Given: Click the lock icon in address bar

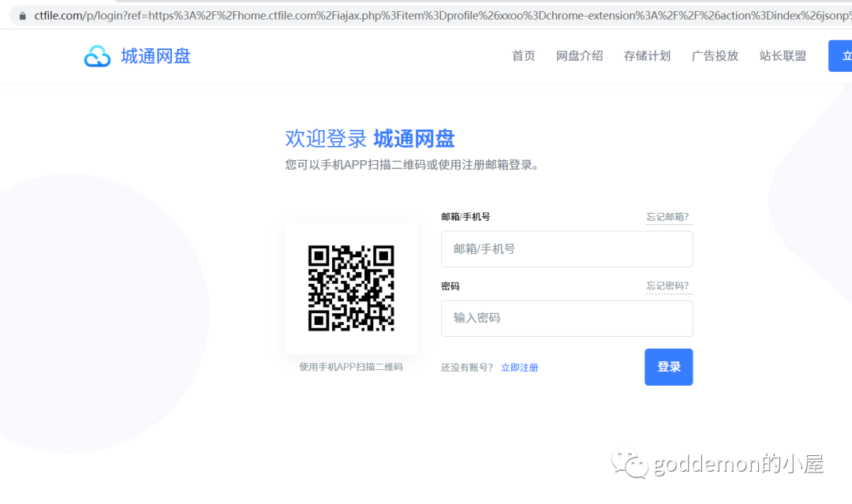Looking at the screenshot, I should pos(22,16).
